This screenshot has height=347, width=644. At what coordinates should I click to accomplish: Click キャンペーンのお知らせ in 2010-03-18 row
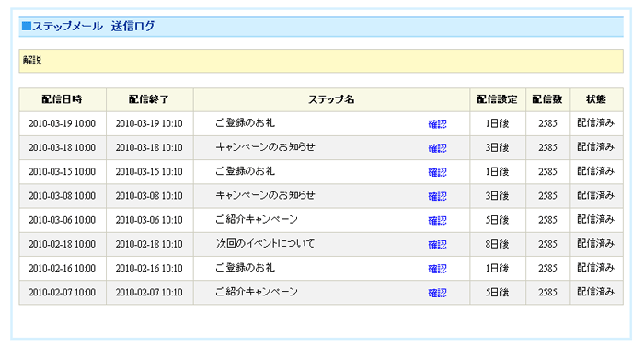click(x=265, y=147)
